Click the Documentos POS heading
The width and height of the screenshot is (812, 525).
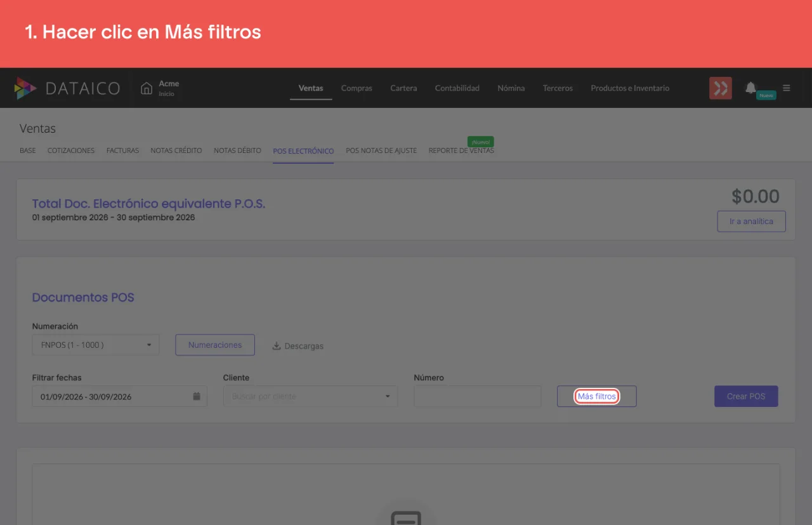83,297
